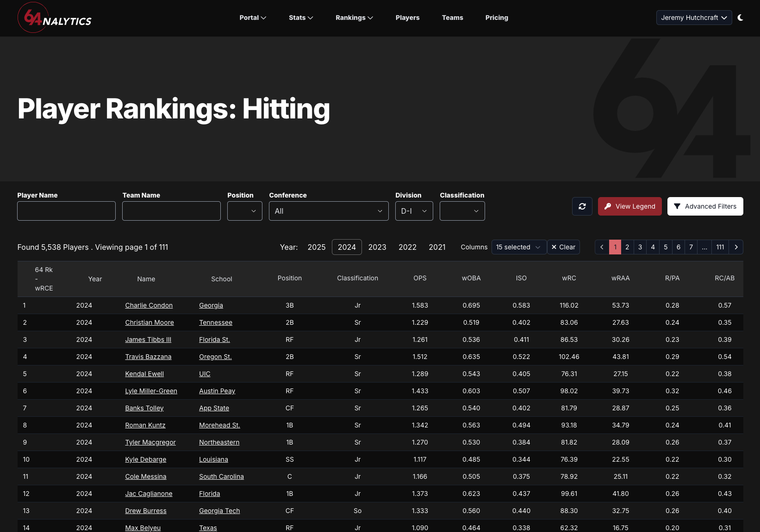Click the tag icon on View Legend
760x532 pixels.
coord(608,206)
